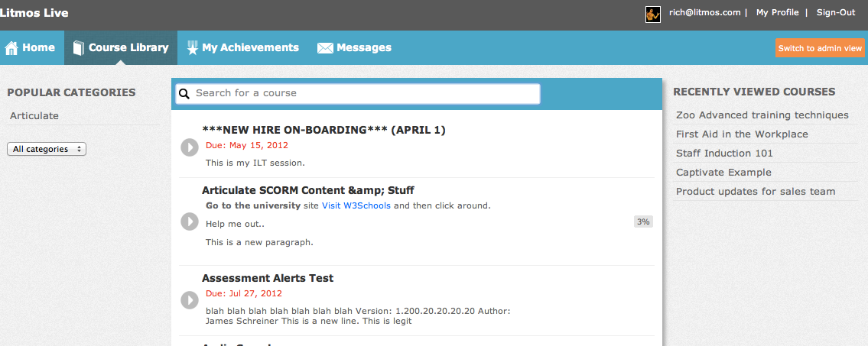Follow the Visit W3Schools link
The height and width of the screenshot is (346, 868).
[x=356, y=205]
